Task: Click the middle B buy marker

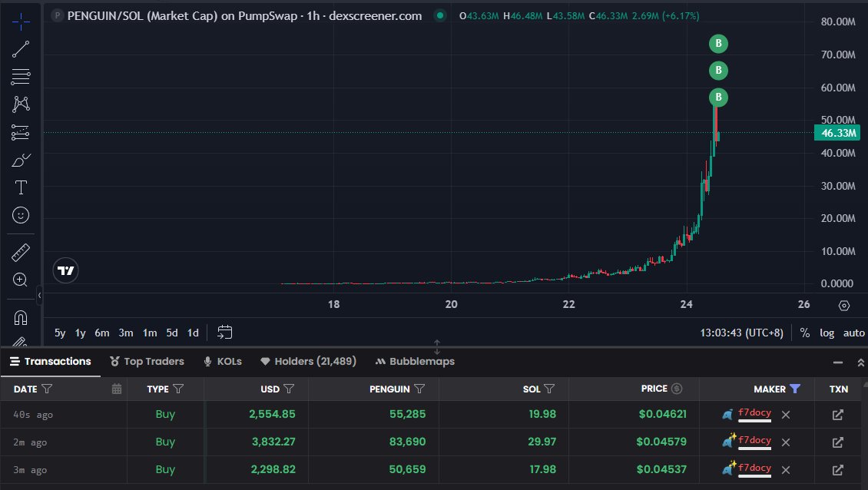Action: coord(718,71)
